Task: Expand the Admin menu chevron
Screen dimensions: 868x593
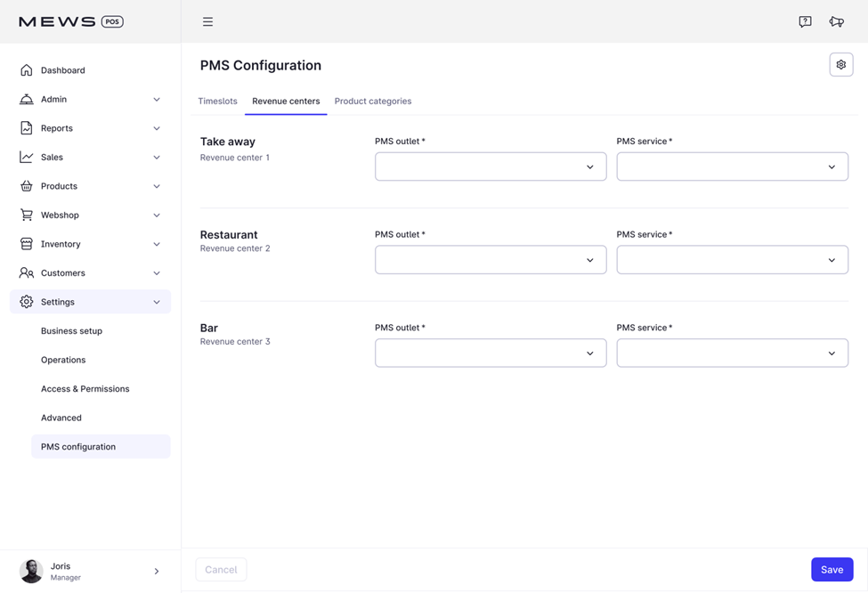Action: pyautogui.click(x=157, y=100)
